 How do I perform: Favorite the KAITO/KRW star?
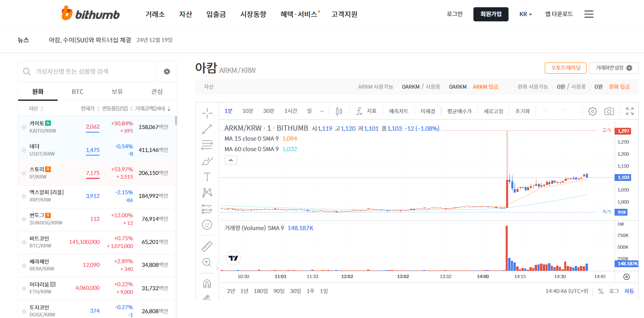(x=24, y=127)
